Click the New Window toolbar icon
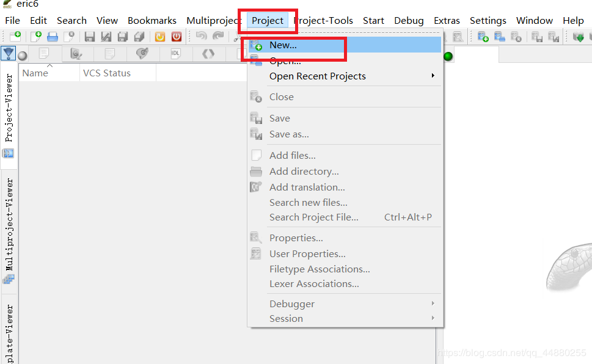Screen dimensions: 592x364 click(15, 37)
